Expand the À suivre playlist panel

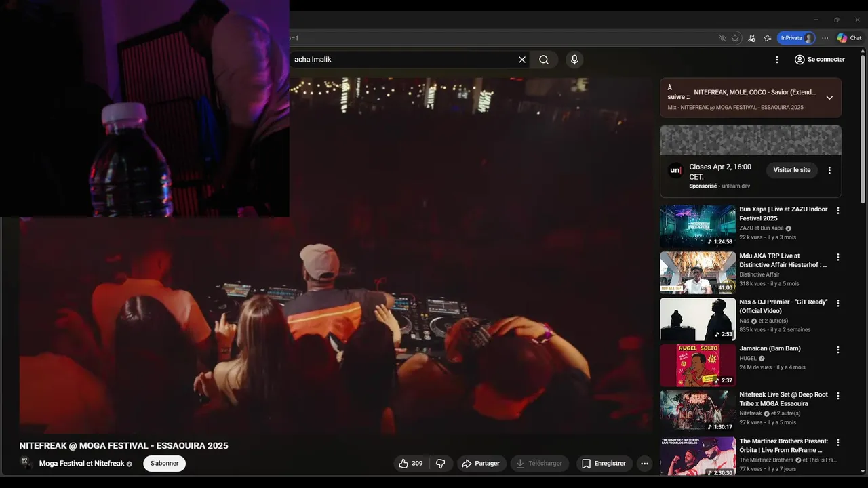829,98
